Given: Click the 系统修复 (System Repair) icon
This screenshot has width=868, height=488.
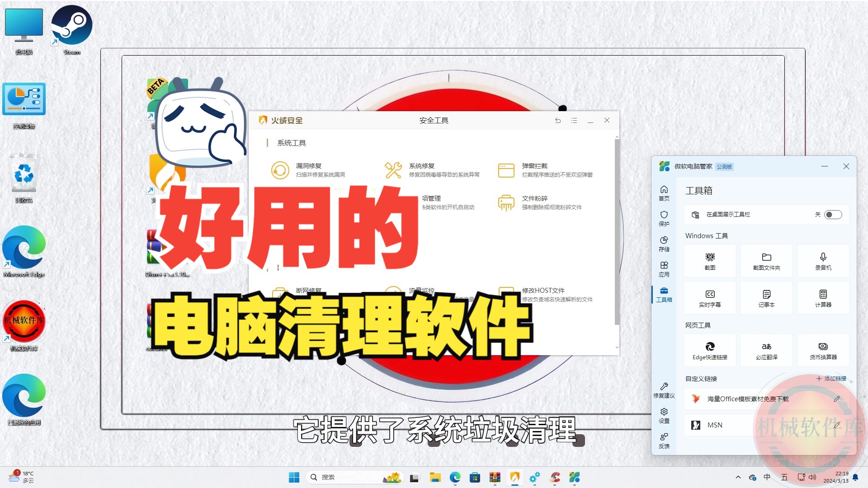Looking at the screenshot, I should pos(393,169).
